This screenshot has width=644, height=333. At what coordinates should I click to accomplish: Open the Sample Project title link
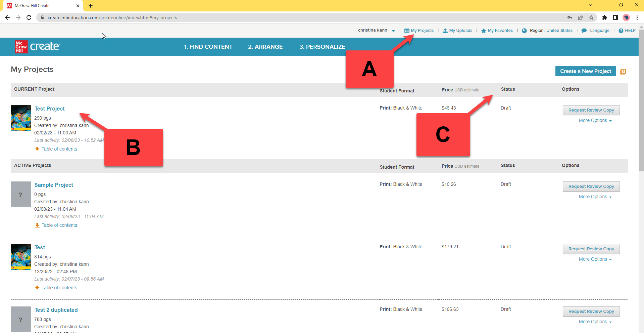tap(54, 185)
